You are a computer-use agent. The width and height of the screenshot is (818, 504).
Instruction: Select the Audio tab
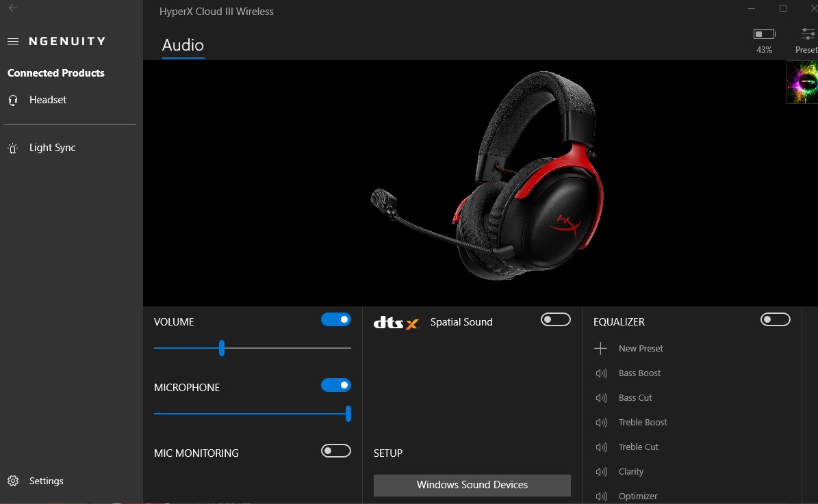coord(183,45)
